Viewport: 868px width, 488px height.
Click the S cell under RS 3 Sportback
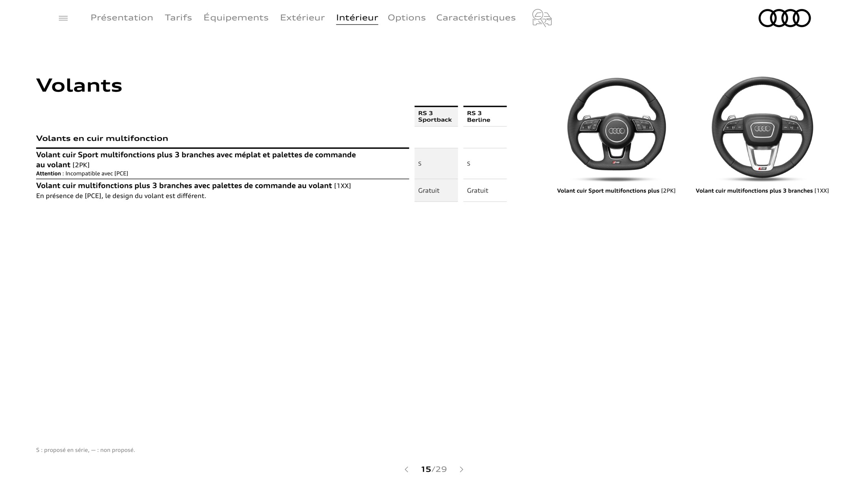pos(436,163)
